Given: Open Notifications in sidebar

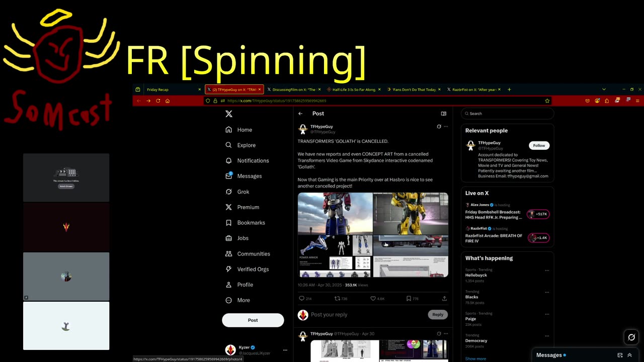Looking at the screenshot, I should [247, 161].
